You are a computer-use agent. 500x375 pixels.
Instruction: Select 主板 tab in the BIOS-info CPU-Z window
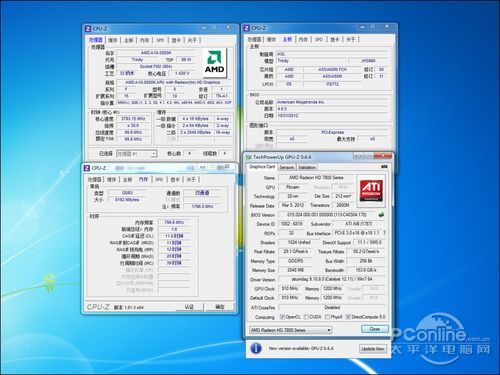point(287,39)
